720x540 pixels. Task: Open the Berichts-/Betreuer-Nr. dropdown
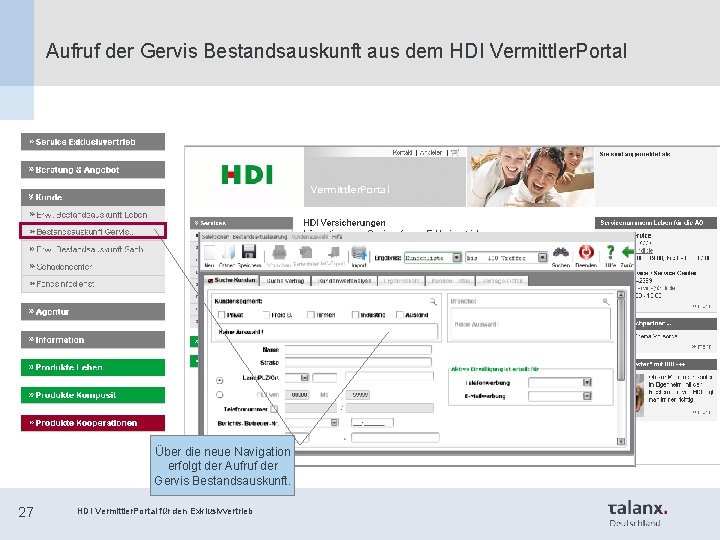pyautogui.click(x=334, y=422)
